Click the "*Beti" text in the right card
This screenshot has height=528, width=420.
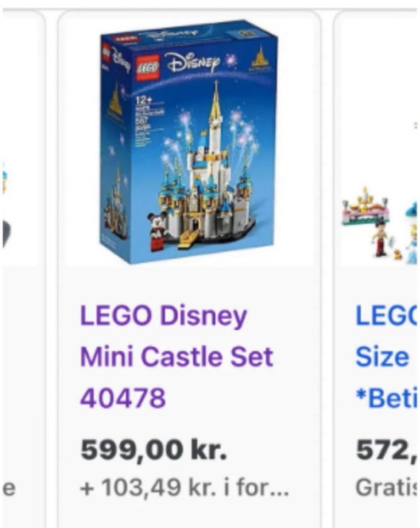385,398
